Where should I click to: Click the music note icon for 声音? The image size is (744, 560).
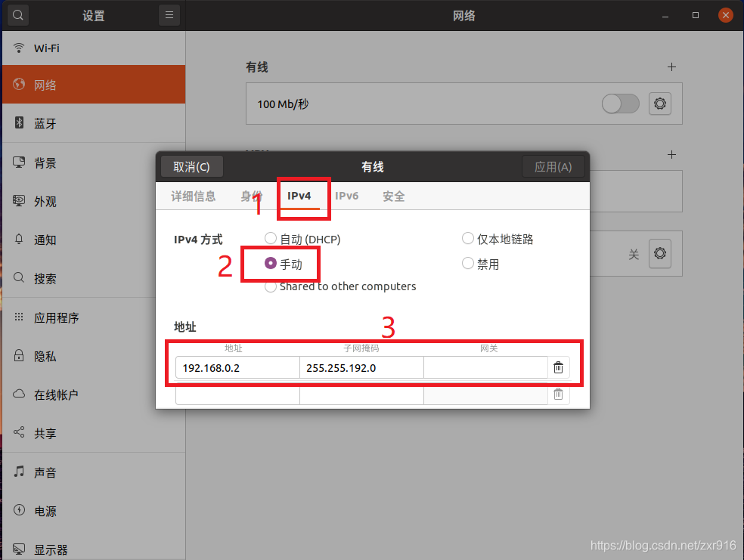click(x=18, y=472)
